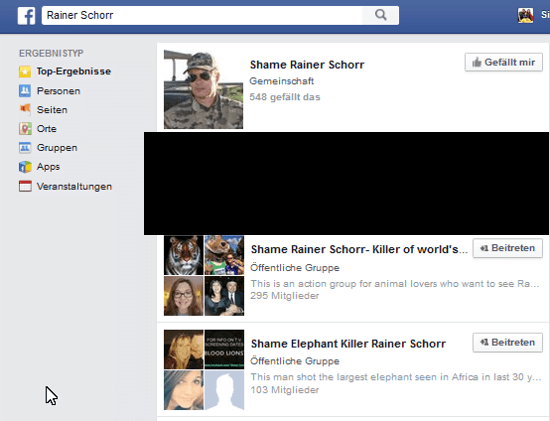The image size is (550, 421).
Task: Click the Facebook logo icon
Action: [27, 16]
